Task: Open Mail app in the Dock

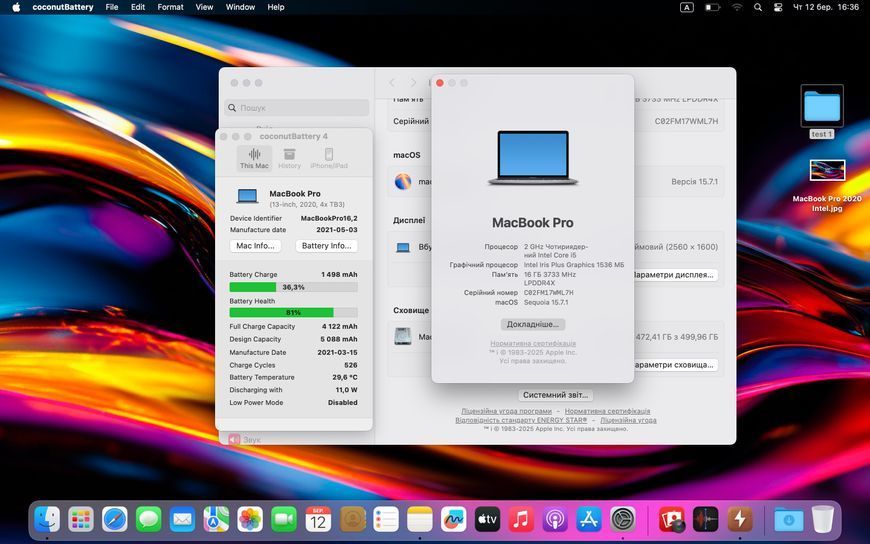Action: tap(183, 520)
